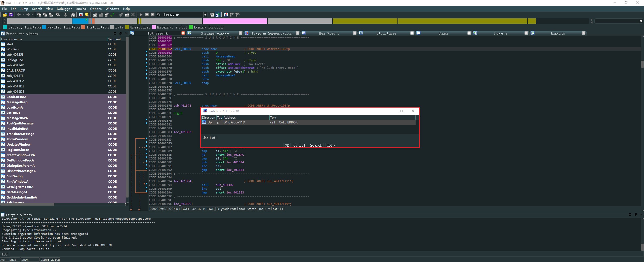Switch to the Strings window tab
Image resolution: width=644 pixels, height=262 pixels.
pyautogui.click(x=215, y=33)
